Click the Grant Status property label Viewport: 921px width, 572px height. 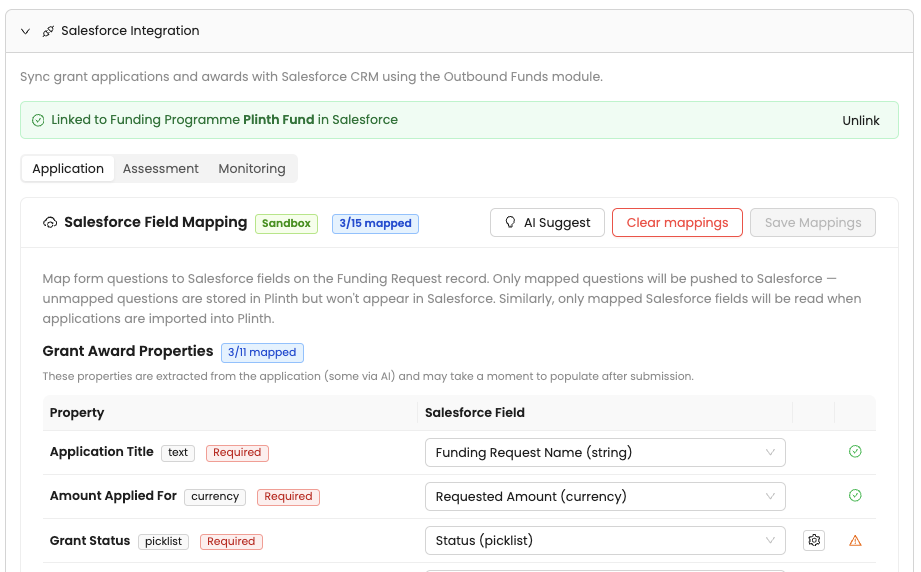(x=90, y=541)
